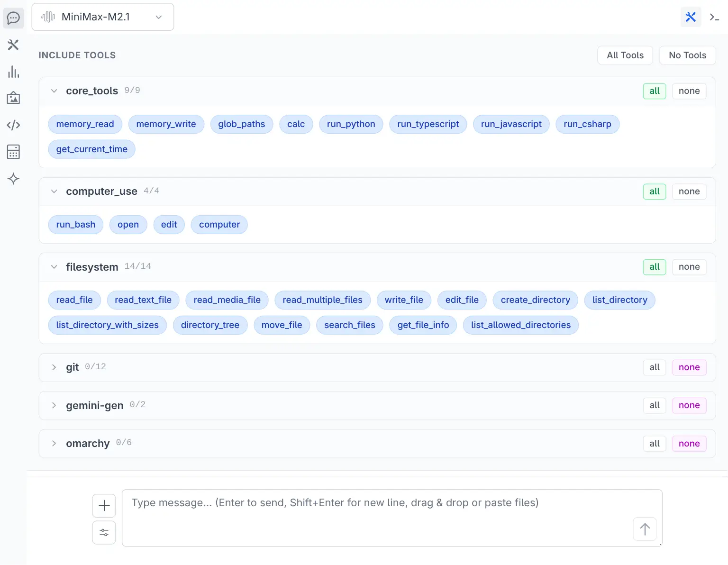Open the image gallery sidebar icon
728x565 pixels.
(13, 98)
